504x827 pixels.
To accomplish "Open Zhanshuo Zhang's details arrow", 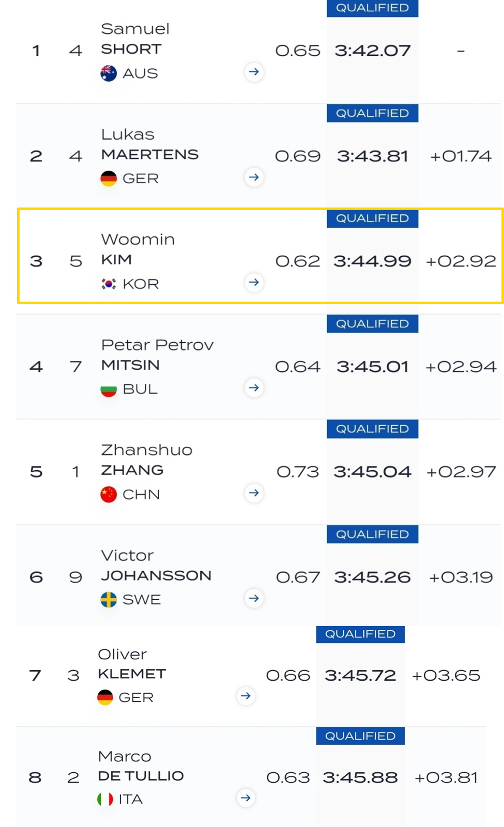I will pyautogui.click(x=254, y=493).
